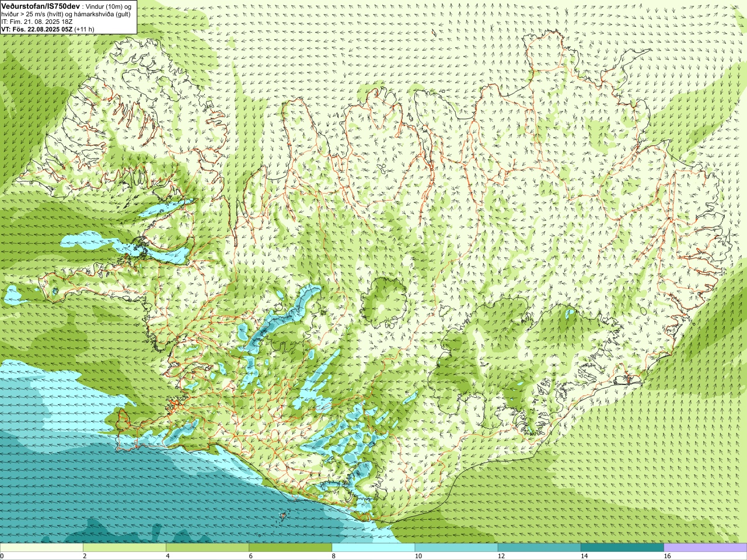Click the 'Vindur (10m) og' label text
The width and height of the screenshot is (747, 560).
click(109, 6)
